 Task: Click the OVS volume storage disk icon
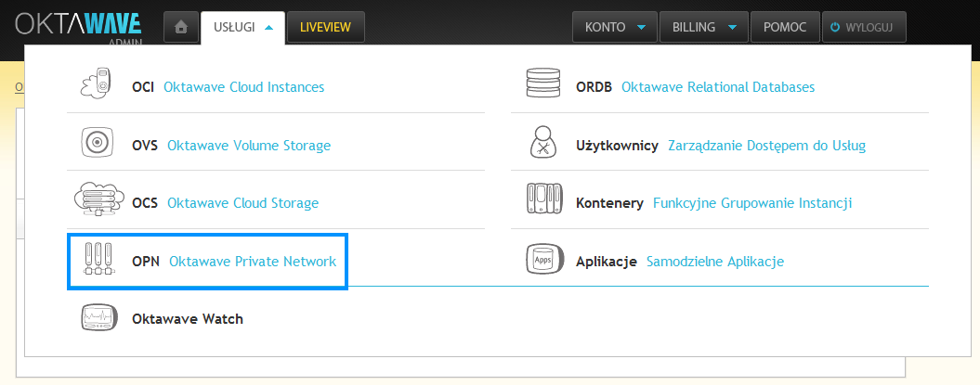[98, 143]
